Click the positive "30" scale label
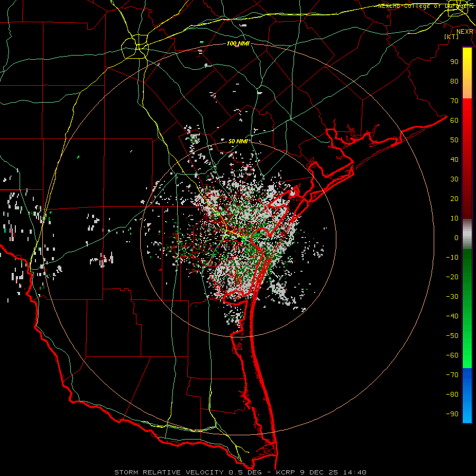476x476 pixels. (454, 179)
